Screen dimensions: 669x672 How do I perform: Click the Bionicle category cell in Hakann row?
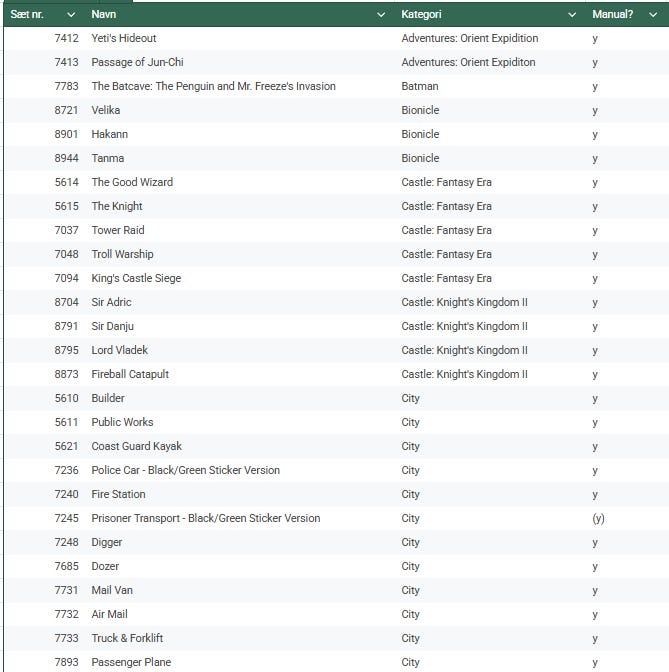click(492, 134)
